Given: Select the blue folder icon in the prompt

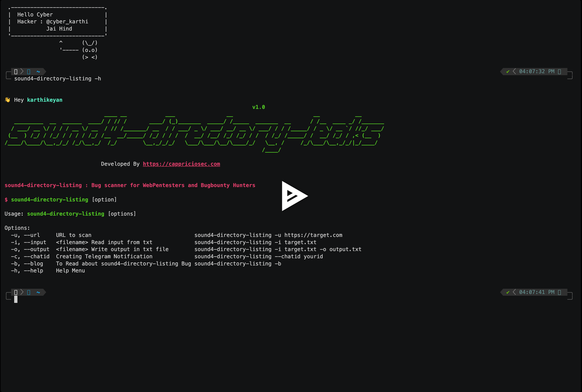Looking at the screenshot, I should (x=29, y=72).
